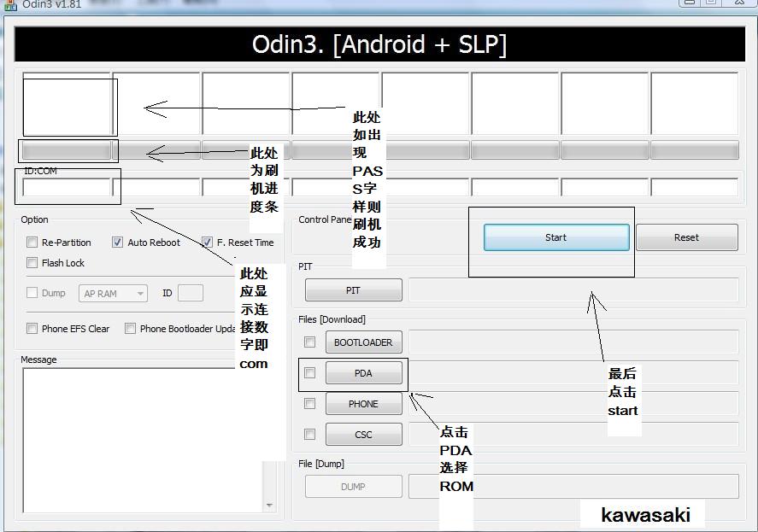Click the PHONE file path field
Screen dimensions: 758x532
pos(573,403)
